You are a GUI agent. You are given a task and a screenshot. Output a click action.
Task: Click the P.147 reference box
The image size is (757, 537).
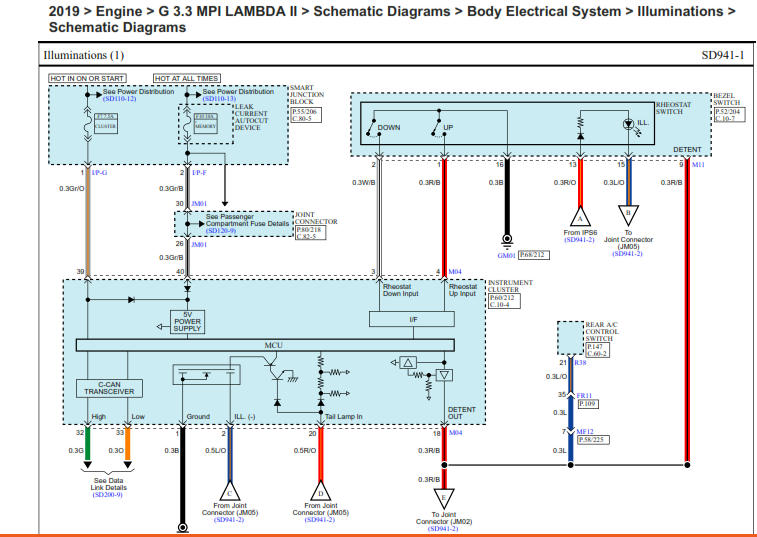(597, 350)
